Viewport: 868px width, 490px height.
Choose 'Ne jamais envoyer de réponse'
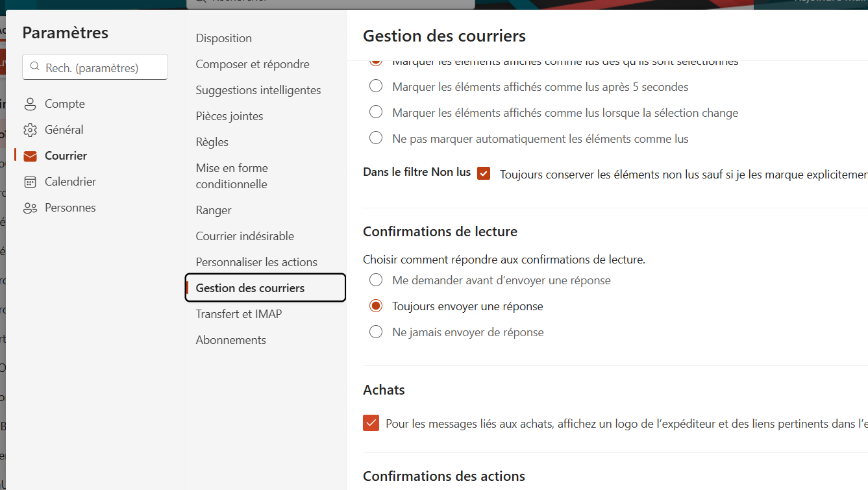(376, 332)
